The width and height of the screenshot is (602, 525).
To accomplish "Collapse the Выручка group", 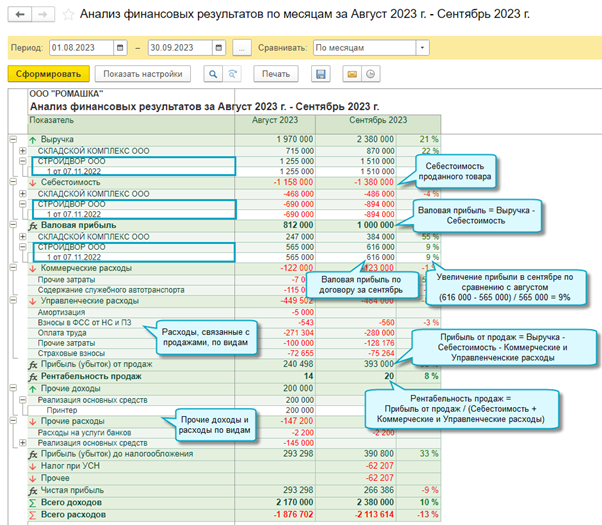I will pyautogui.click(x=13, y=139).
